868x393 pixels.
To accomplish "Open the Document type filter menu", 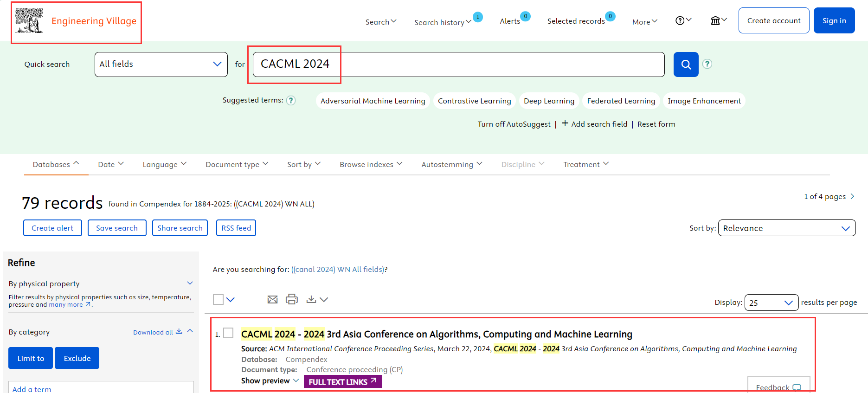I will tap(237, 164).
